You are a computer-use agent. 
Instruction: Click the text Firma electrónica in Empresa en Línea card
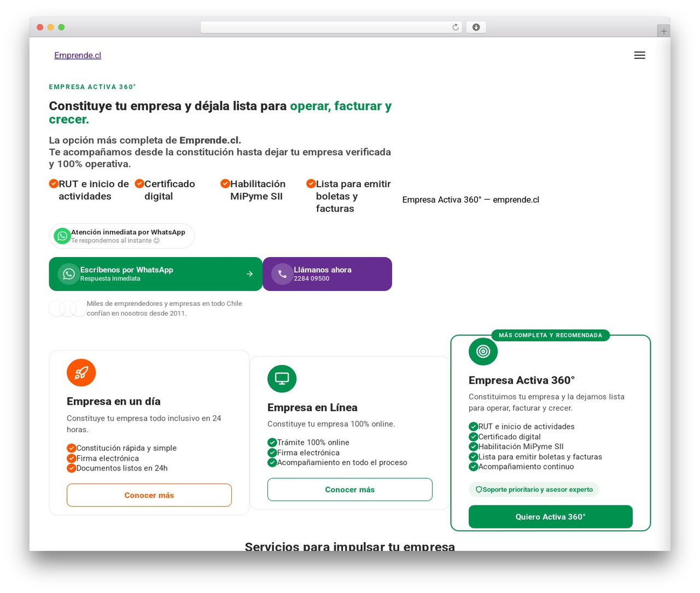coord(308,453)
